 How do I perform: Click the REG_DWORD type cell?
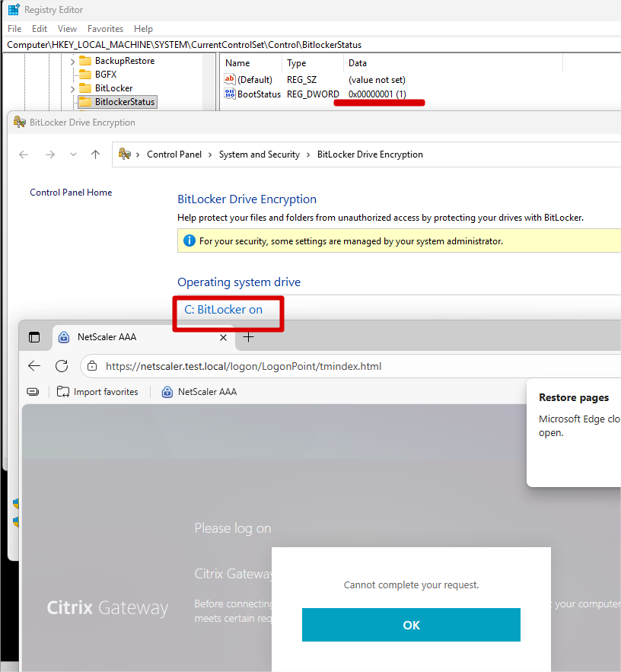[x=313, y=94]
